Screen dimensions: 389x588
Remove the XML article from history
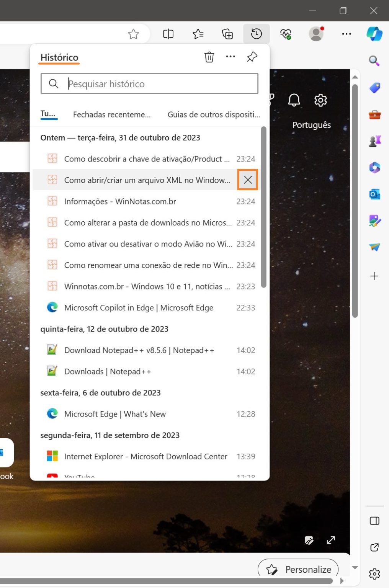point(247,180)
